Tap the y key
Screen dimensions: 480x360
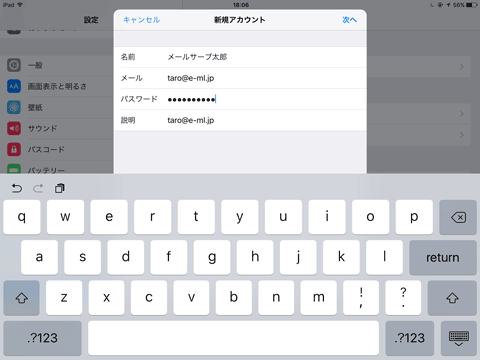pyautogui.click(x=240, y=217)
